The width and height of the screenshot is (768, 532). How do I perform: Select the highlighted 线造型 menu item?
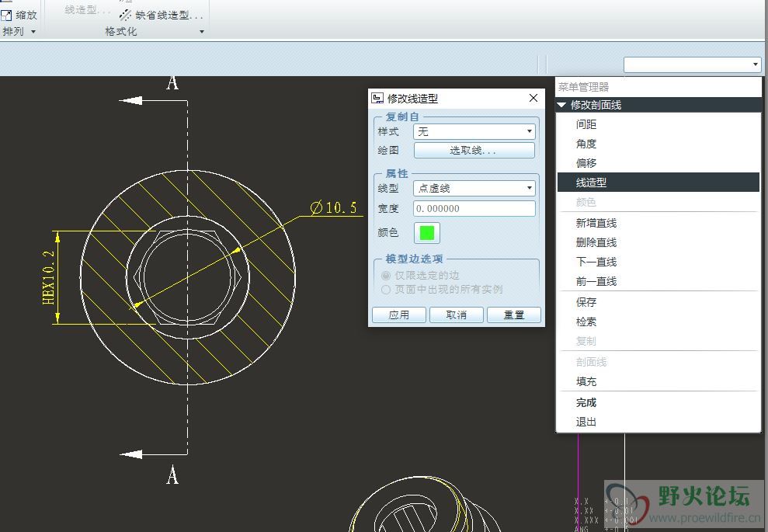click(x=658, y=183)
